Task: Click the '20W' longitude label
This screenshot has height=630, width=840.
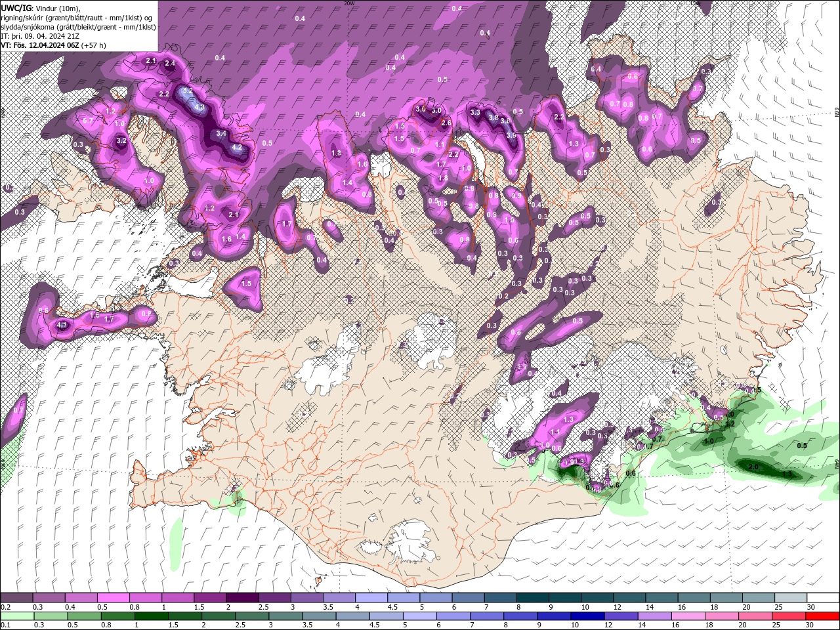Action: (349, 3)
